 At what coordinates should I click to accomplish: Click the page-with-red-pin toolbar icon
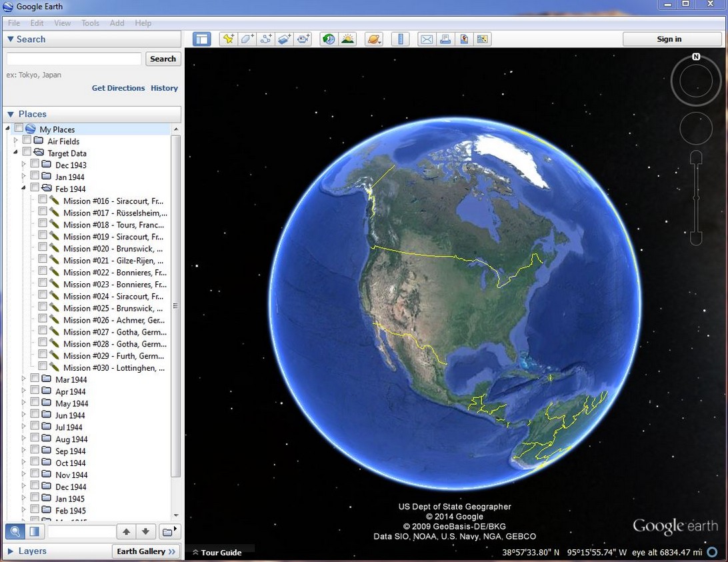[464, 39]
